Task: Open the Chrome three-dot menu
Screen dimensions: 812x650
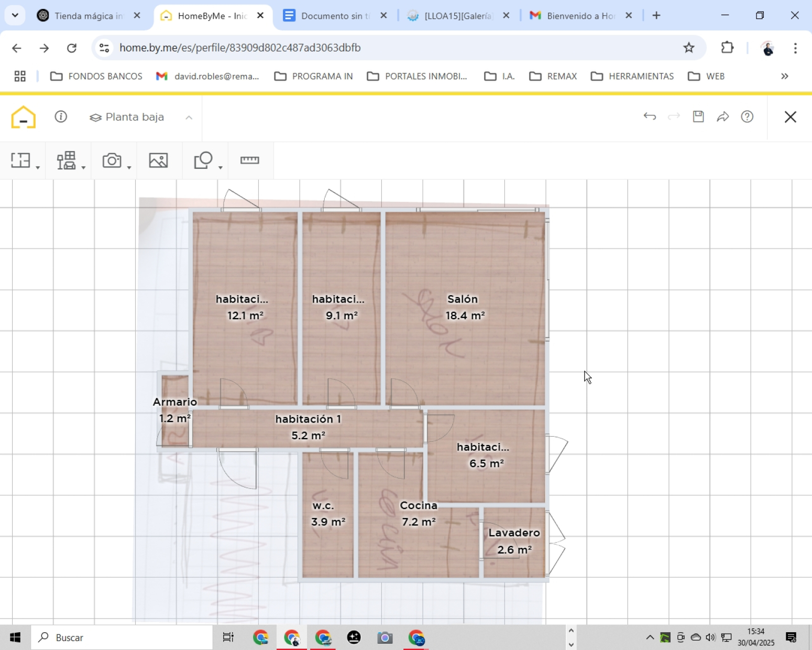Action: pos(795,48)
